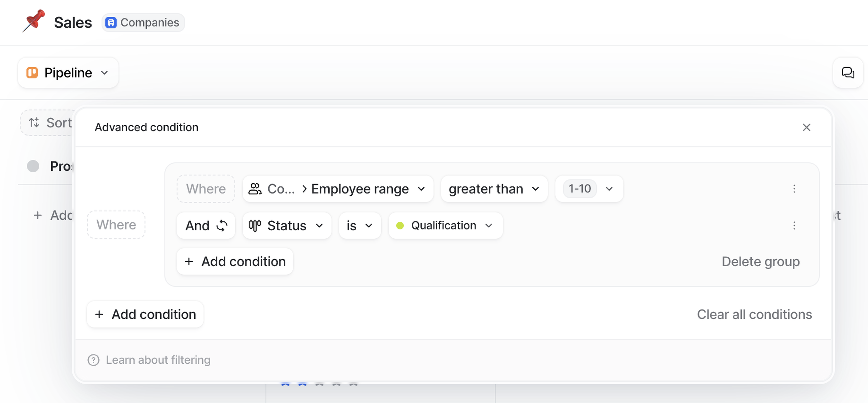Open options menu for Status condition

click(x=794, y=225)
